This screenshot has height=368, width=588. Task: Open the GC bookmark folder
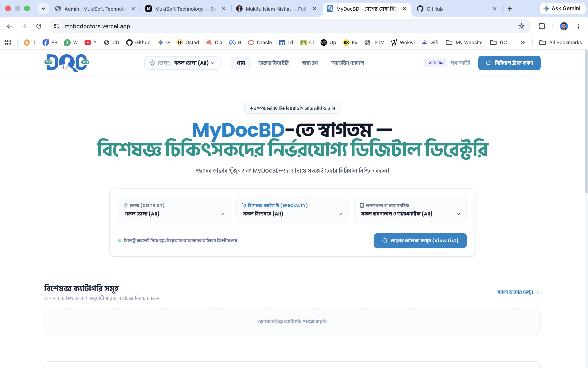click(498, 42)
